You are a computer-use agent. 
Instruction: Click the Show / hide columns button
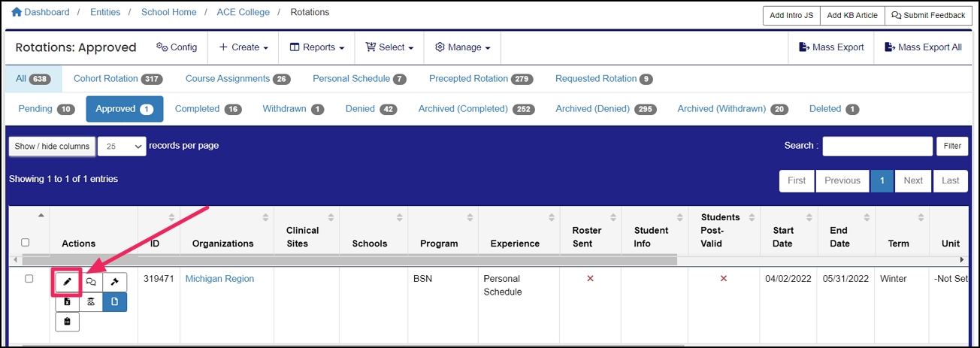[52, 147]
